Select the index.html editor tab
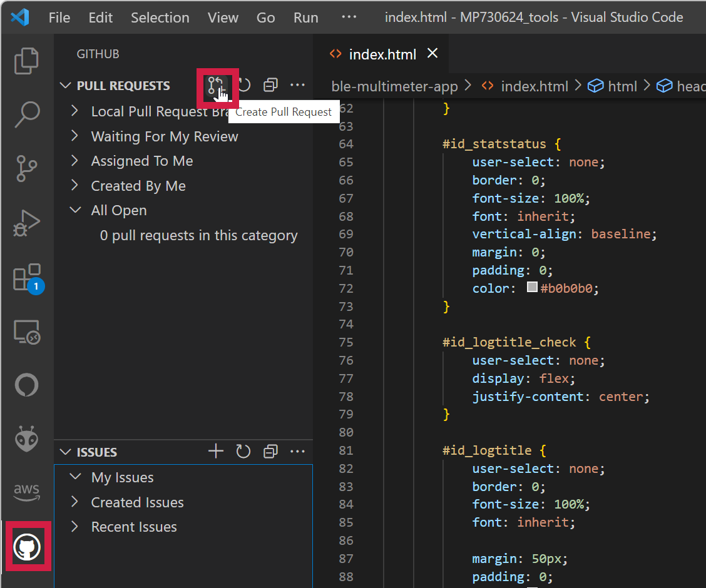Image resolution: width=706 pixels, height=588 pixels. point(382,54)
